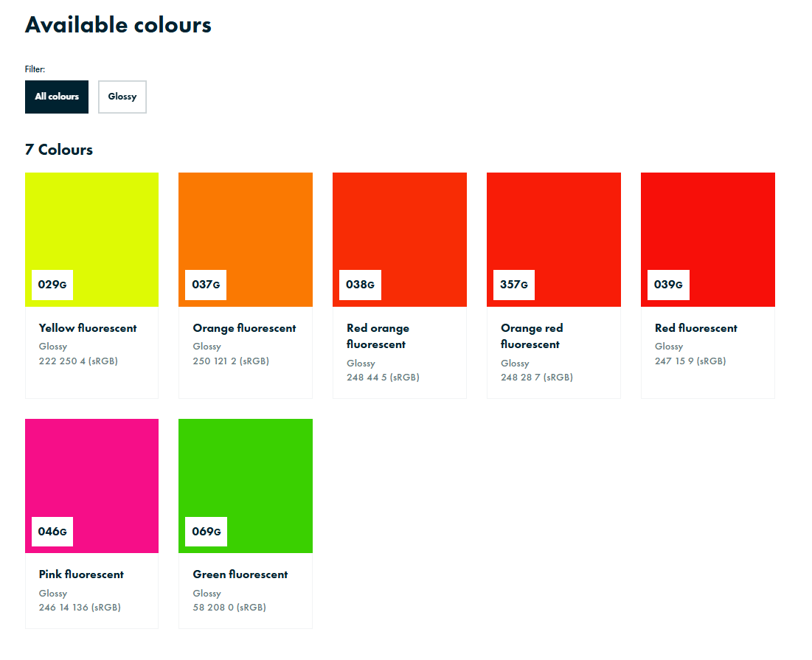Image resolution: width=812 pixels, height=660 pixels.
Task: Click the 029G colour code label
Action: coord(52,285)
